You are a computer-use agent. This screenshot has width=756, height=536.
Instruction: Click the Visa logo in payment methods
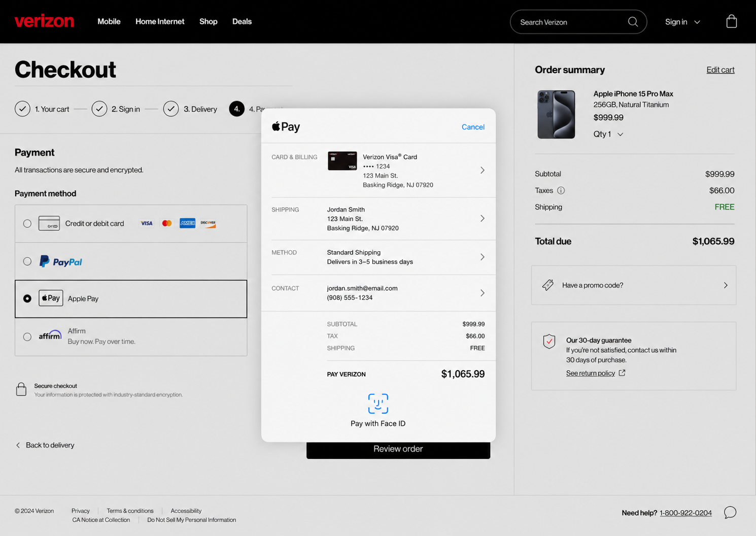(x=147, y=223)
